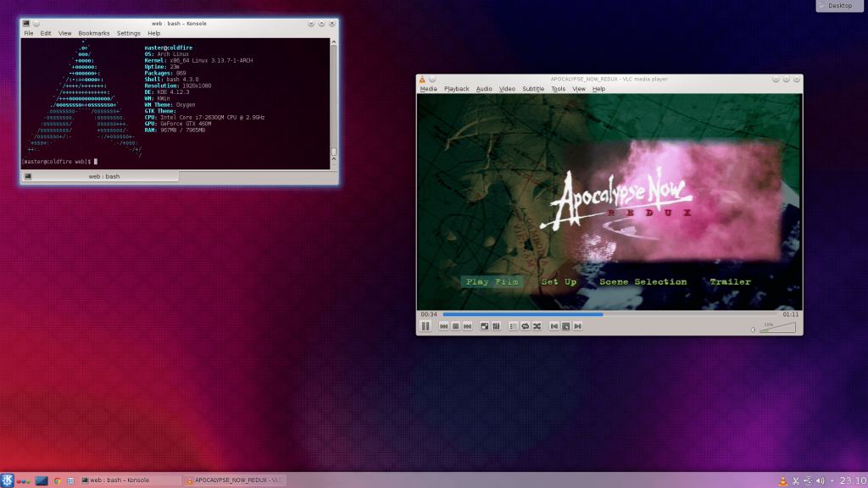Viewport: 868px width, 488px height.
Task: Click total time 01:11 in VLC
Action: (791, 314)
